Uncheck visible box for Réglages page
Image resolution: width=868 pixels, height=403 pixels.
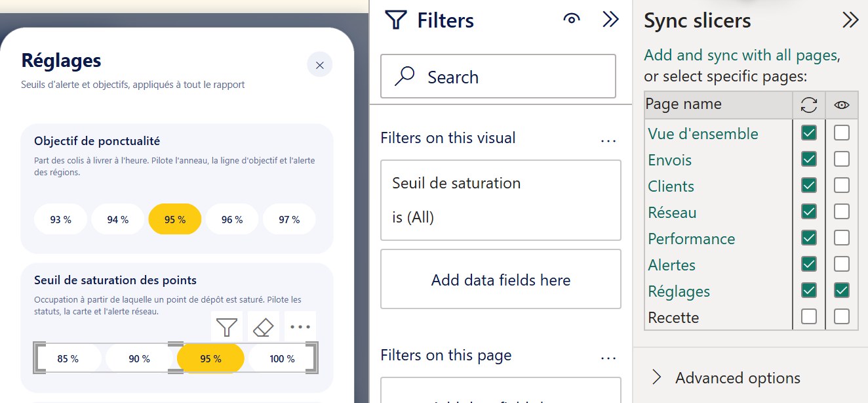(842, 291)
